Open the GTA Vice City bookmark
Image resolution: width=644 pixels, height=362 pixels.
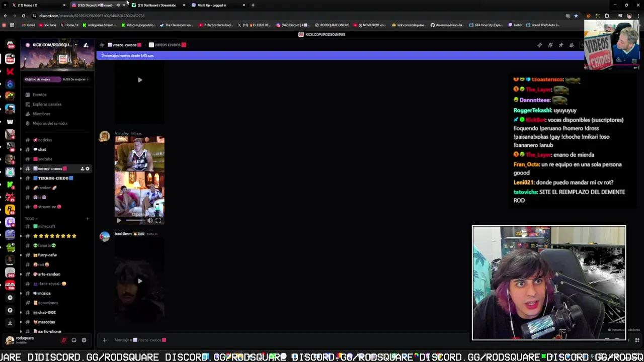click(x=487, y=25)
